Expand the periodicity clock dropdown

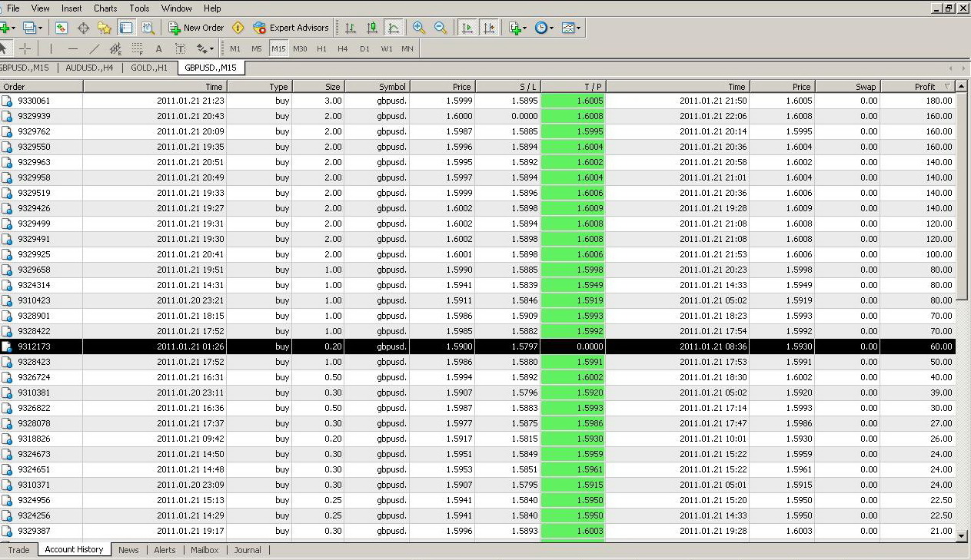544,28
